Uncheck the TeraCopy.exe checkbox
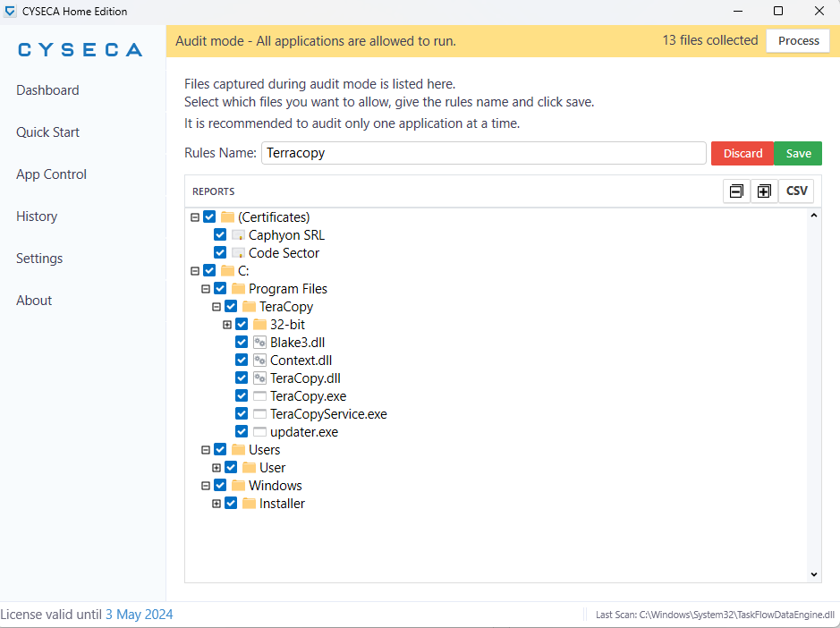Image resolution: width=840 pixels, height=628 pixels. pos(242,396)
